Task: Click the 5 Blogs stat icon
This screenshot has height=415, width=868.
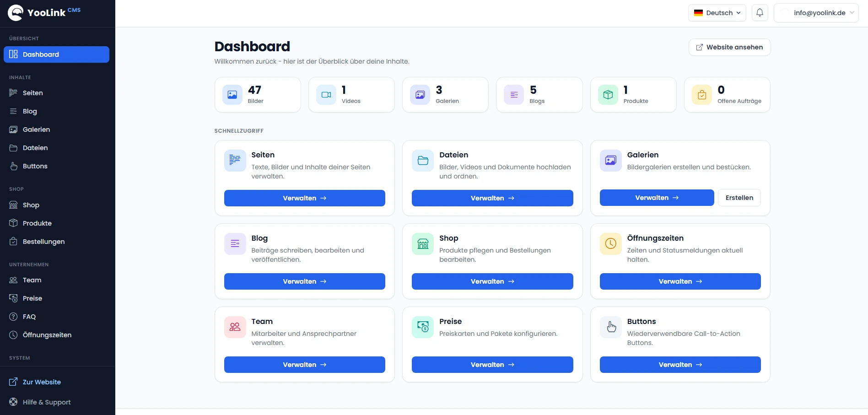Action: pos(514,95)
